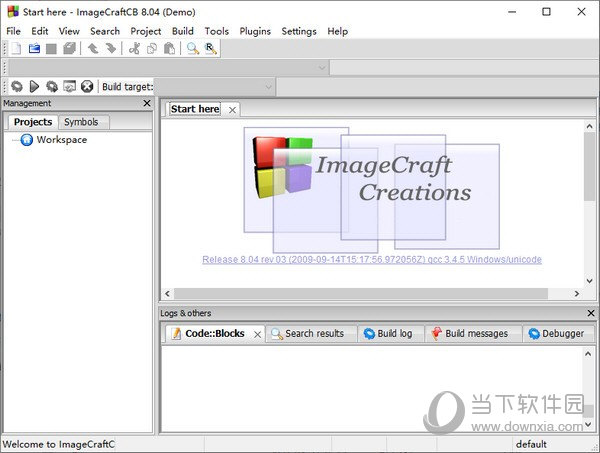Screen dimensions: 600x453
Task: Abort the build with the X icon
Action: click(x=87, y=87)
